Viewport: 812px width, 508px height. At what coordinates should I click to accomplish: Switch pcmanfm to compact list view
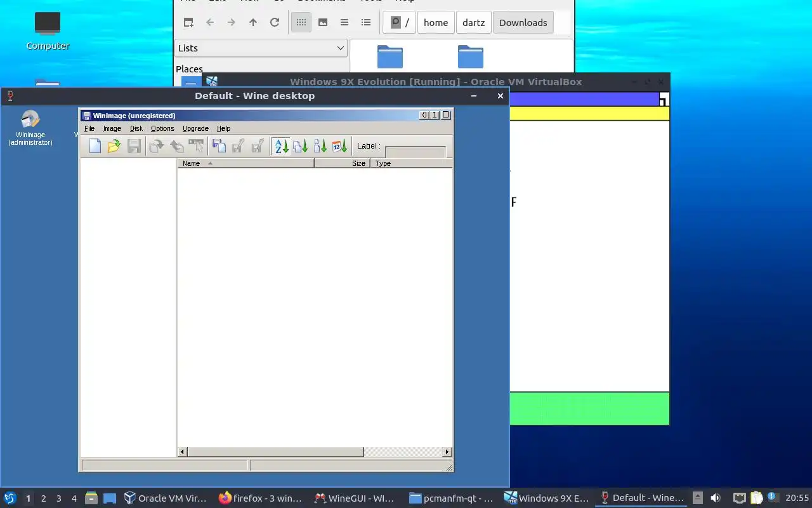click(344, 22)
